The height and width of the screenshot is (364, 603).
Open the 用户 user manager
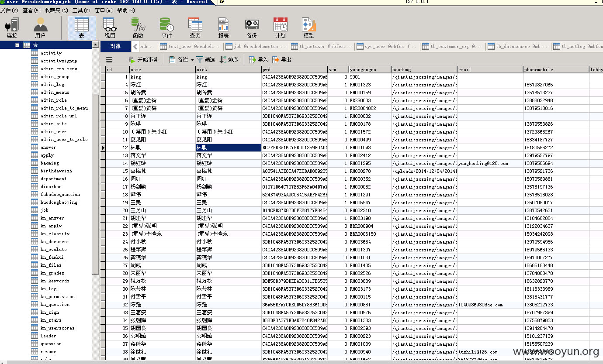(40, 28)
